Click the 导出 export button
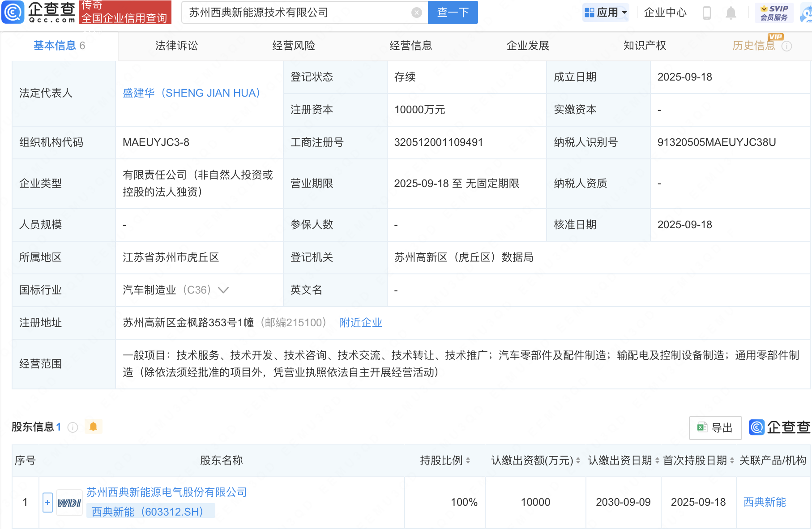The width and height of the screenshot is (812, 529). pos(715,428)
